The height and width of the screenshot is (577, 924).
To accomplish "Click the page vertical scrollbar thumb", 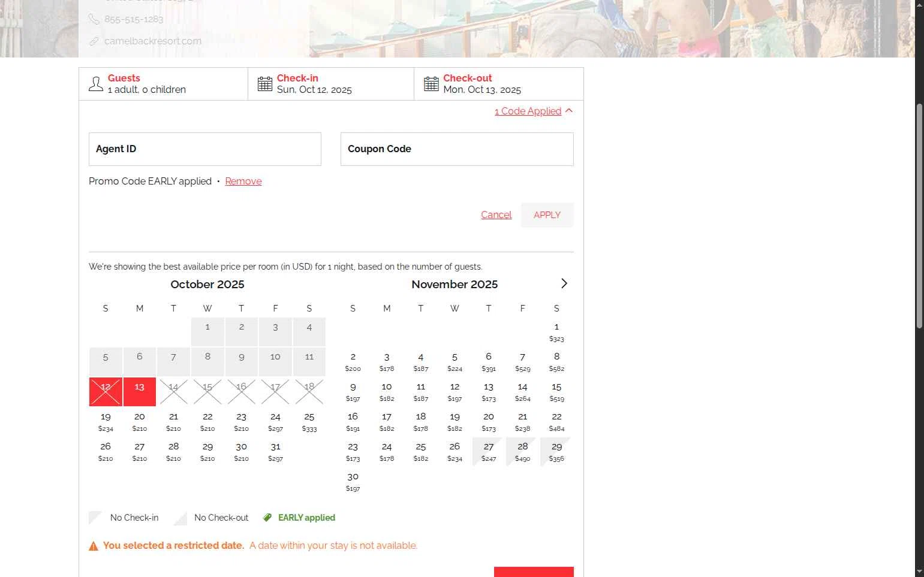I will click(919, 216).
